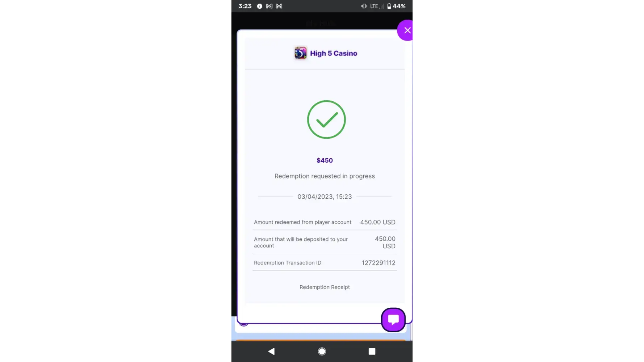Tap the first Gmail notification icon
644x362 pixels.
269,6
